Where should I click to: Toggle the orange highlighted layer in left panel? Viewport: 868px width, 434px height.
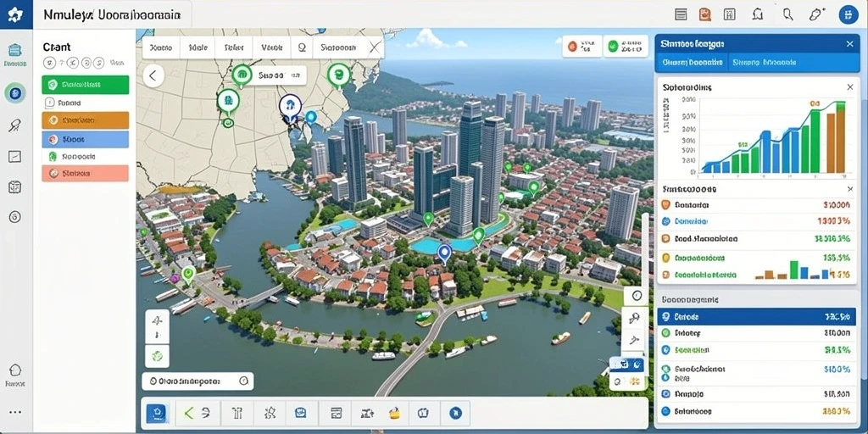tap(86, 120)
